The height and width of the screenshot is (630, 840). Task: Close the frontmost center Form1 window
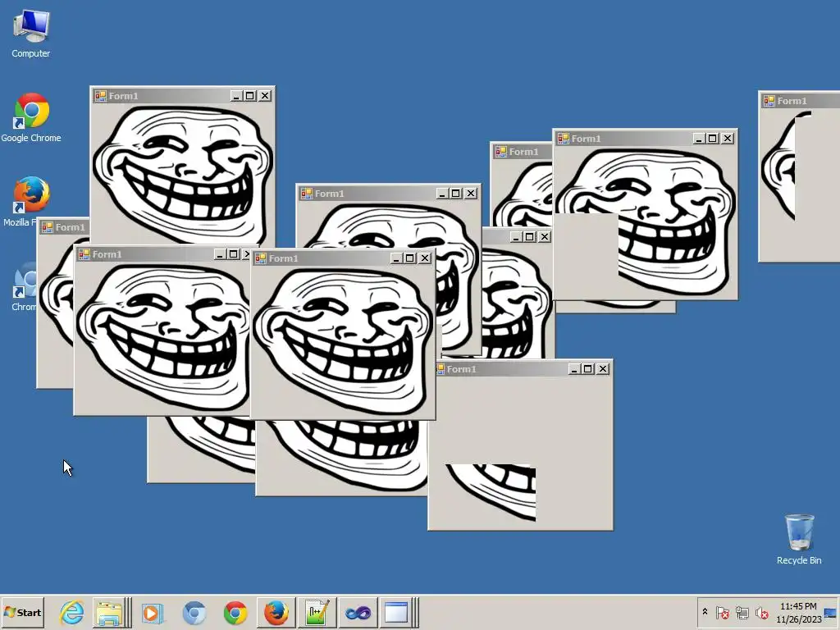pyautogui.click(x=425, y=258)
